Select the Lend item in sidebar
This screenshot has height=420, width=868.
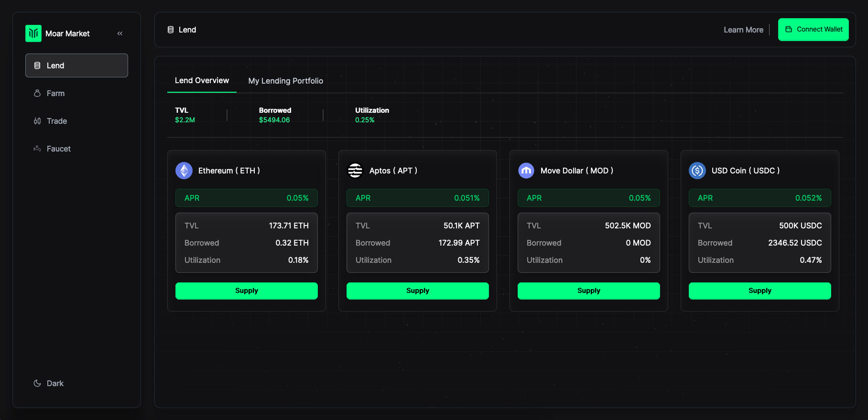point(76,65)
